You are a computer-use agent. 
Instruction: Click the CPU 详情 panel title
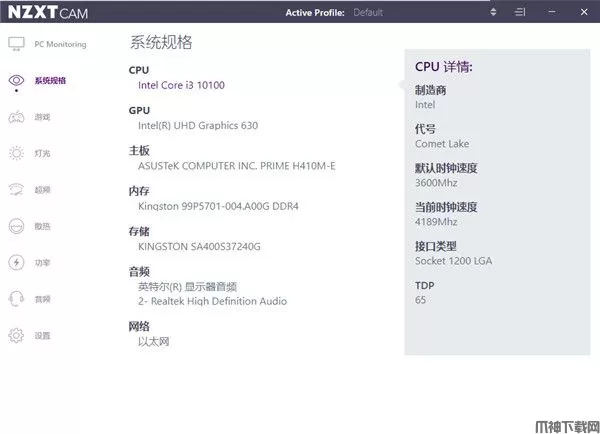pyautogui.click(x=444, y=67)
